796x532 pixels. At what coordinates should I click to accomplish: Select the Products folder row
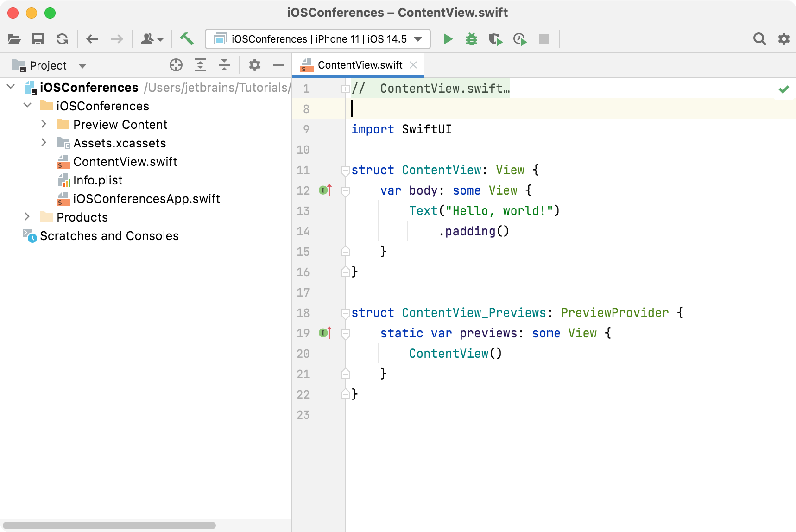[82, 217]
